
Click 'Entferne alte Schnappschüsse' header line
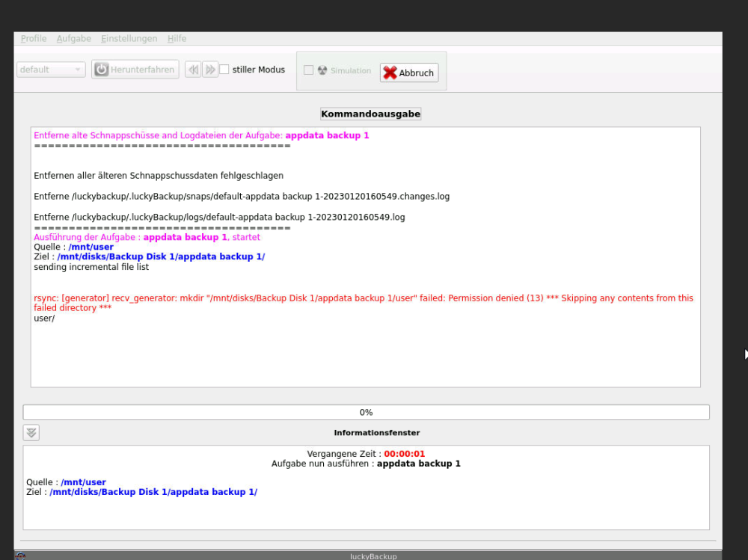point(201,135)
